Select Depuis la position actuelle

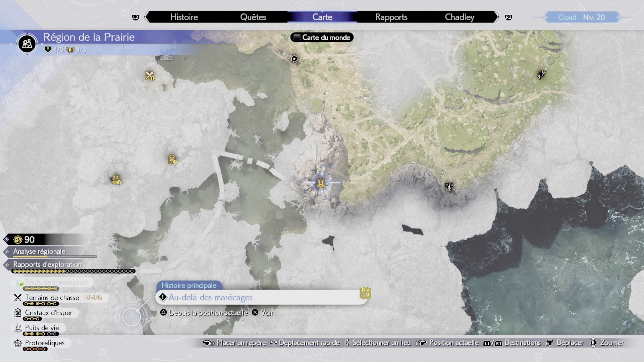(x=208, y=312)
